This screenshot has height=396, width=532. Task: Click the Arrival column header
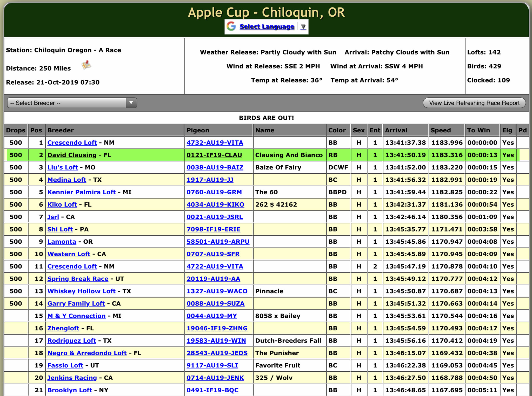396,130
